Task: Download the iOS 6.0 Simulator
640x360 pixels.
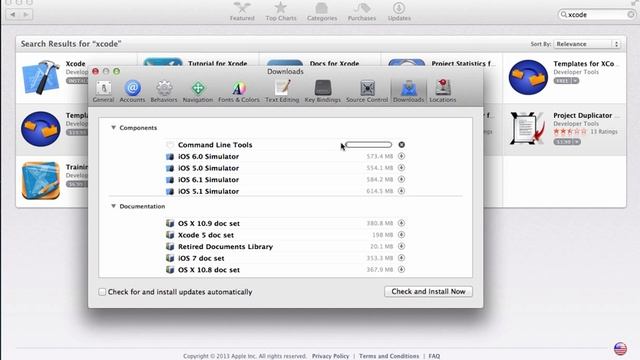Action: (401, 156)
